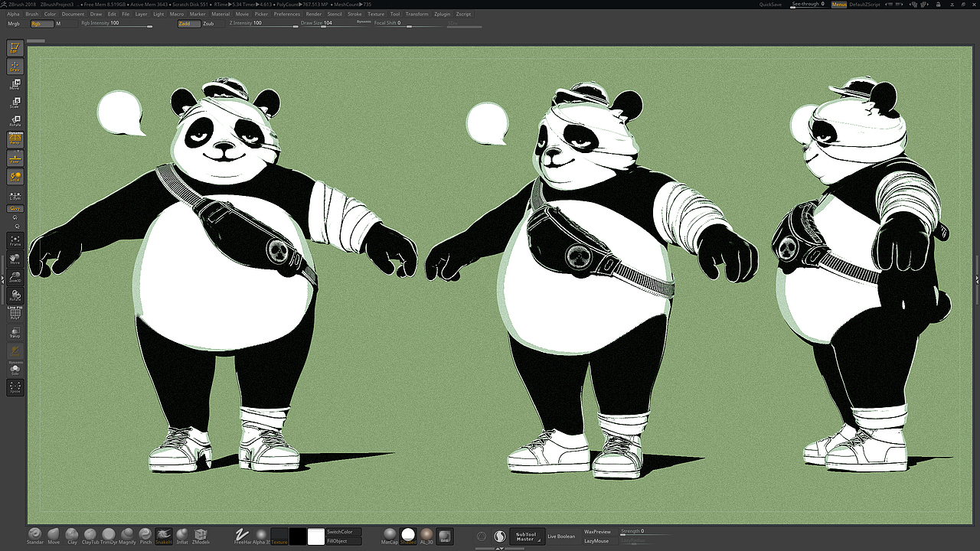Activate the Draw mode icon
This screenshot has width=980, height=551.
click(15, 67)
